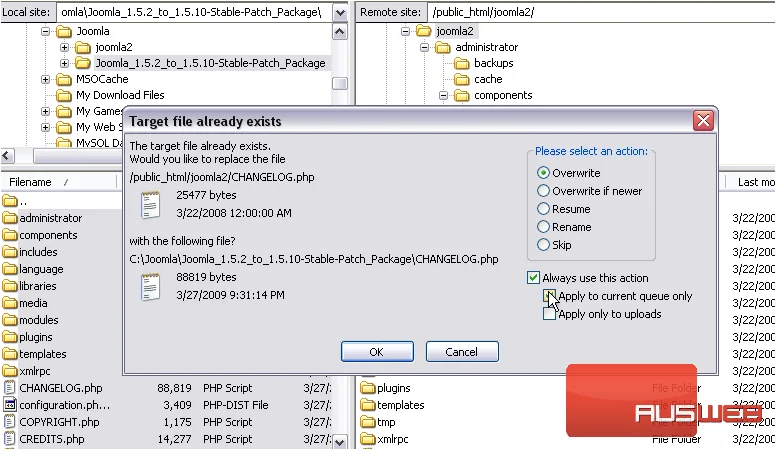Viewport: 776px width, 450px height.
Task: Select the Resume radio option
Action: [x=543, y=209]
